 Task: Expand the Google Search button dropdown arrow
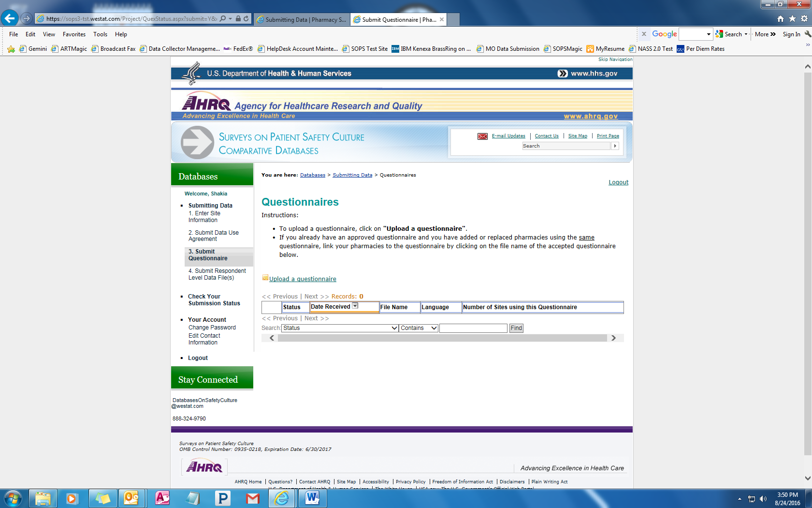point(746,34)
